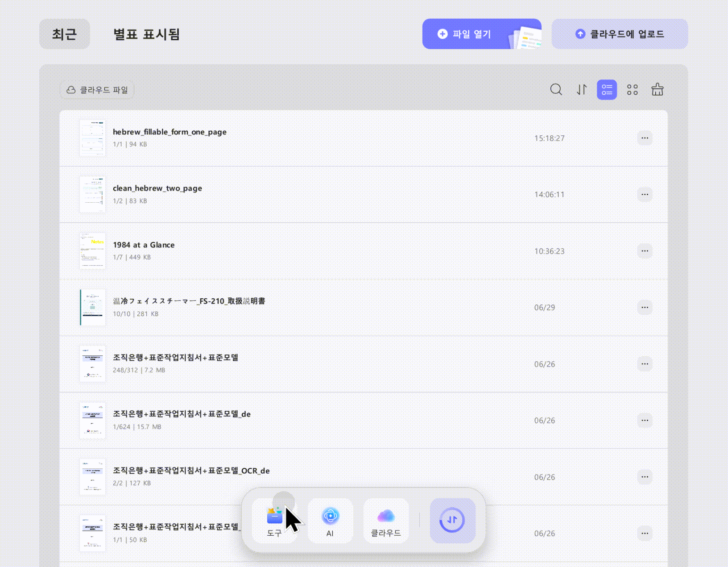728x567 pixels.
Task: Open file 조직은행+표준작업지침서+표준모델
Action: pos(175,358)
